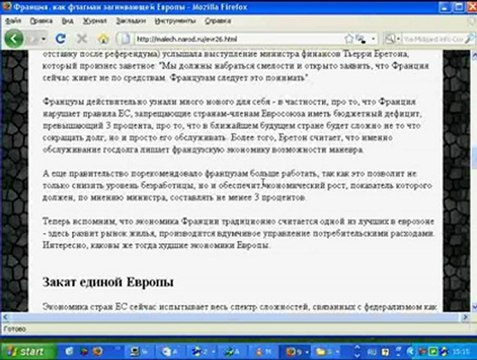Switch to the green-icon taskbar button labeled 'A'
This screenshot has height=360, width=477.
(x=233, y=351)
